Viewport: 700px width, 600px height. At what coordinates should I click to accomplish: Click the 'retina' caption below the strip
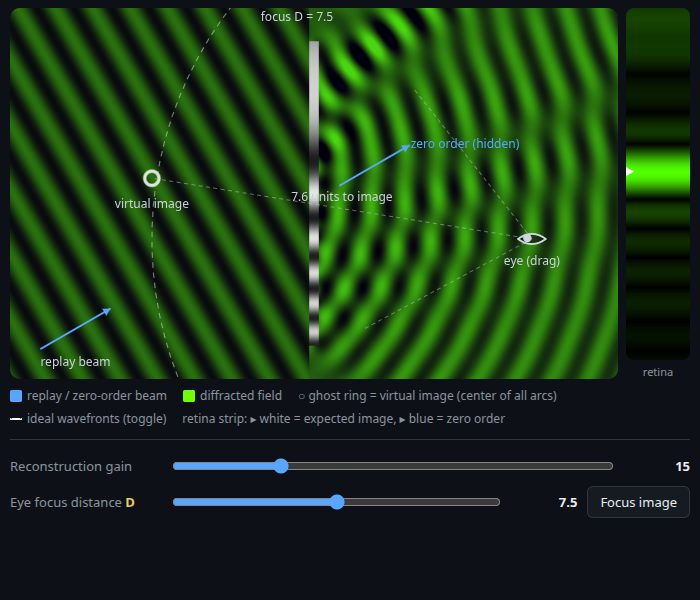click(x=658, y=372)
